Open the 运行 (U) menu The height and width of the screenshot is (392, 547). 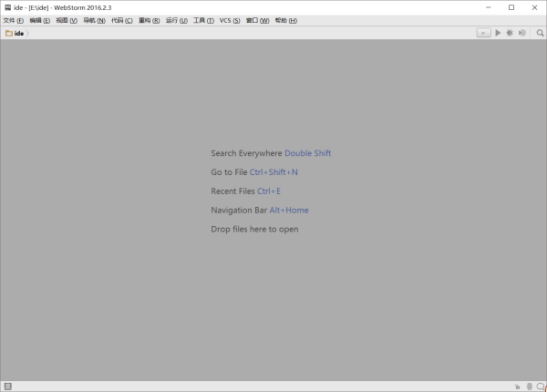(x=177, y=21)
